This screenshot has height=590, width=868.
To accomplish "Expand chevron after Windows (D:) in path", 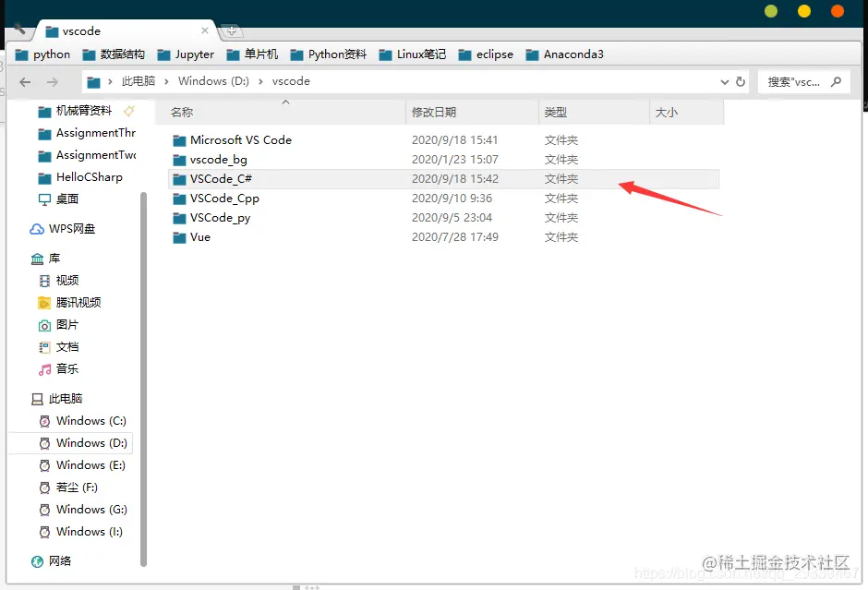I will pyautogui.click(x=260, y=81).
